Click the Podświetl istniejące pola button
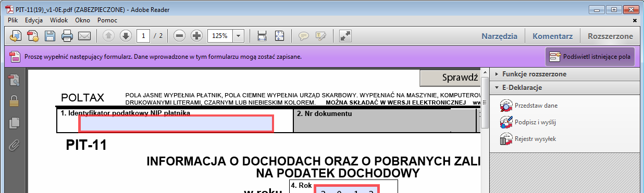Screen dimensions: 644x193 (x=590, y=57)
